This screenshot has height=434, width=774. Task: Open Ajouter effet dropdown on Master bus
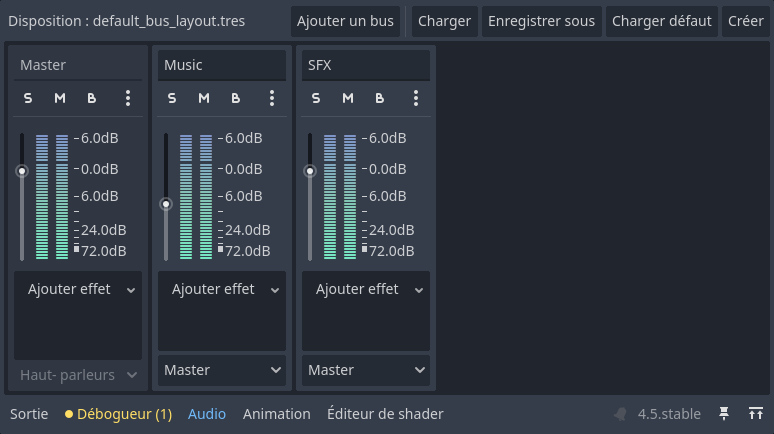78,289
